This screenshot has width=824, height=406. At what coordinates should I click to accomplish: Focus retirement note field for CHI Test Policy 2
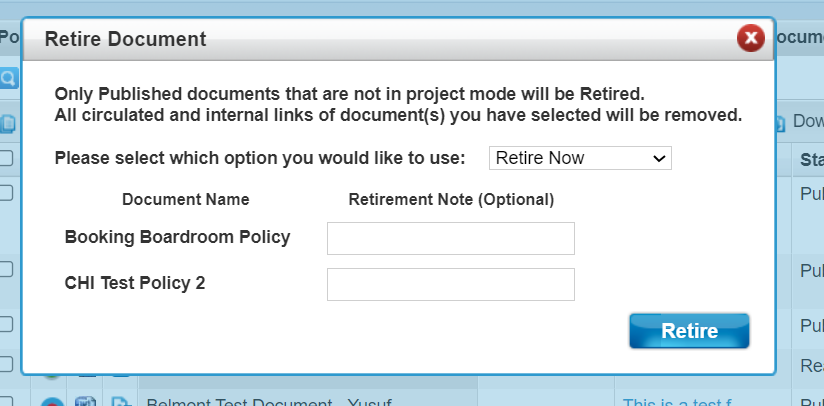tap(451, 284)
